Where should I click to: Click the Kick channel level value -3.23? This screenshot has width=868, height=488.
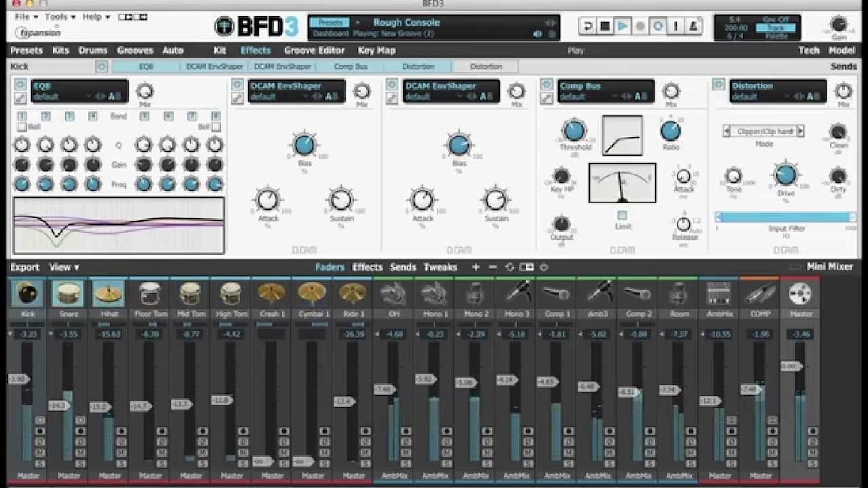(27, 334)
